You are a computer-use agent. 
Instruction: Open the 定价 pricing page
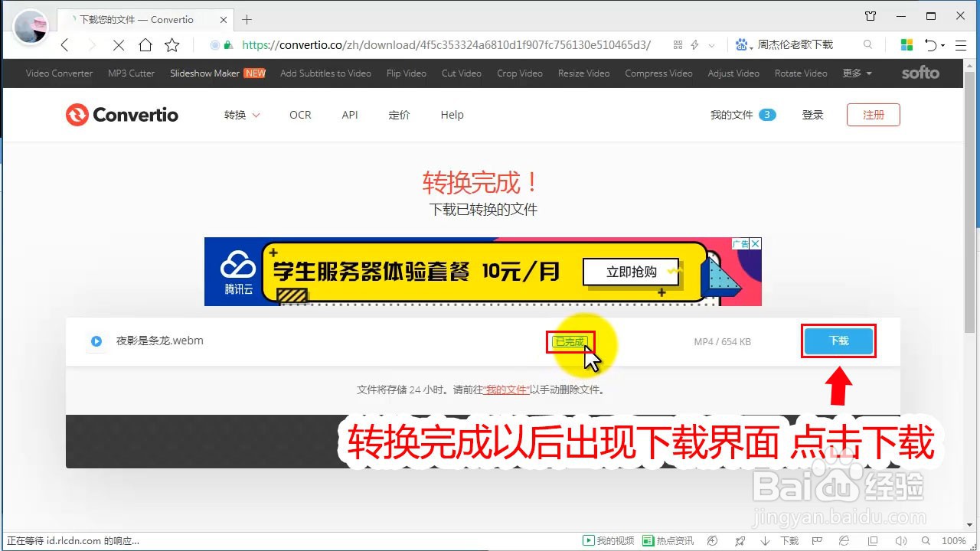click(399, 115)
